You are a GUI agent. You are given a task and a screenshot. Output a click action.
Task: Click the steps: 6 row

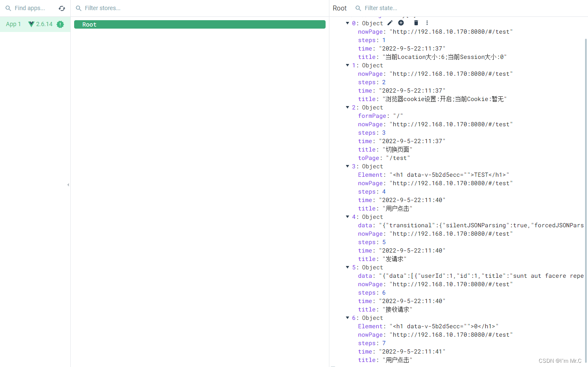click(372, 293)
